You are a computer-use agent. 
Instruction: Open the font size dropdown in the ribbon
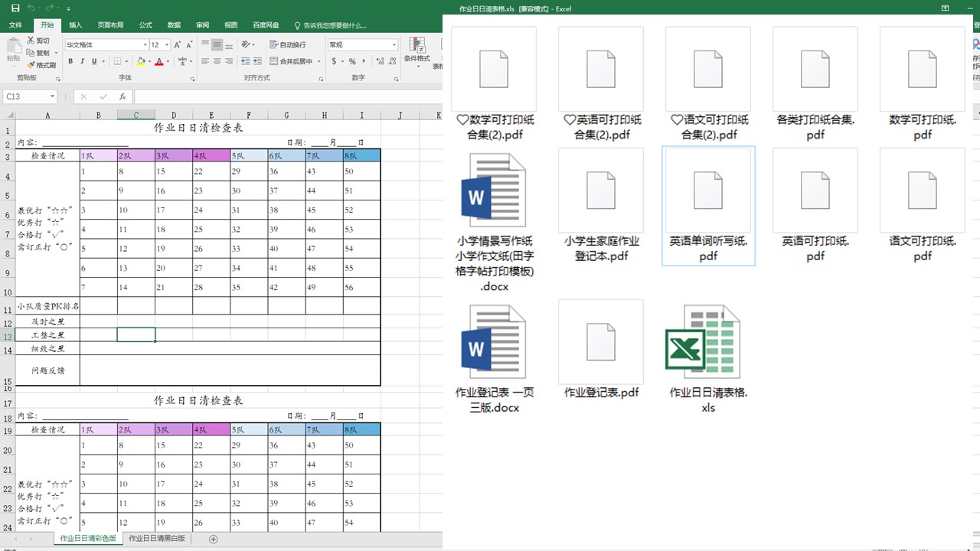(166, 44)
